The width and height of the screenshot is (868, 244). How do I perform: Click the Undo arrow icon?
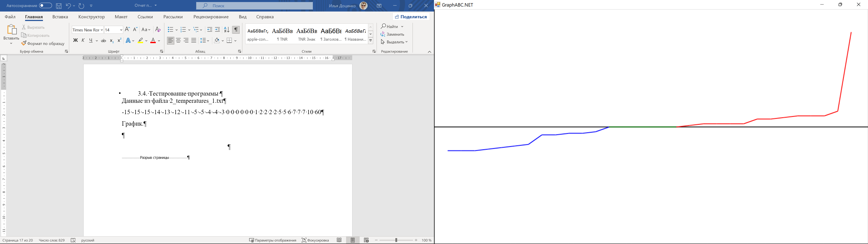[x=68, y=6]
